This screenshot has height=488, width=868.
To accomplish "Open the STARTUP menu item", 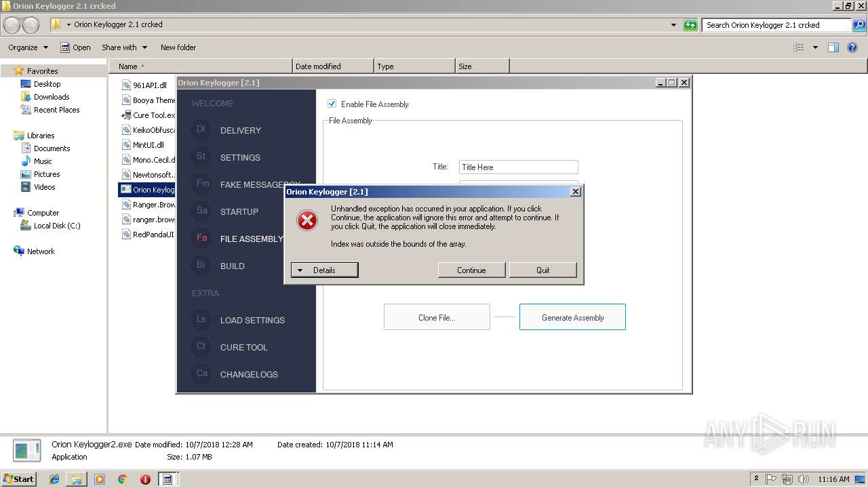I will [x=239, y=211].
